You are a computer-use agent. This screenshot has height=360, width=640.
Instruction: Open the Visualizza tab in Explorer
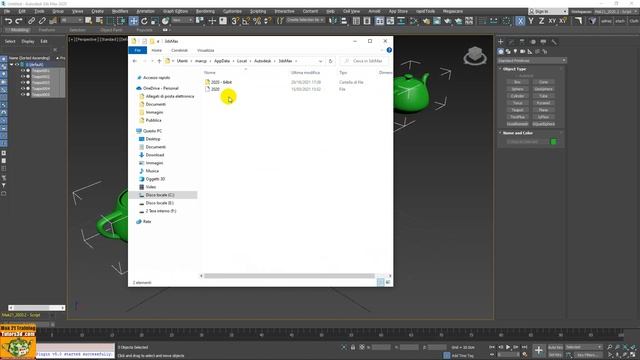[206, 50]
